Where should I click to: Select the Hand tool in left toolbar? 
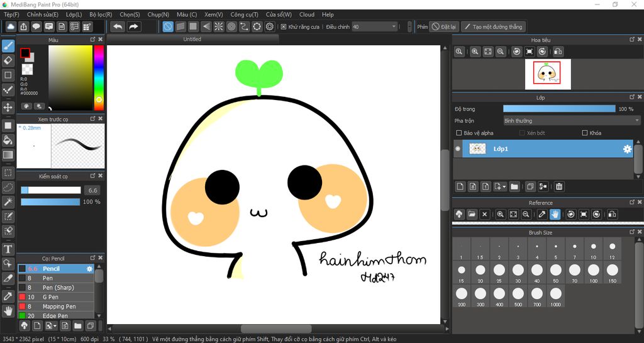coord(8,311)
